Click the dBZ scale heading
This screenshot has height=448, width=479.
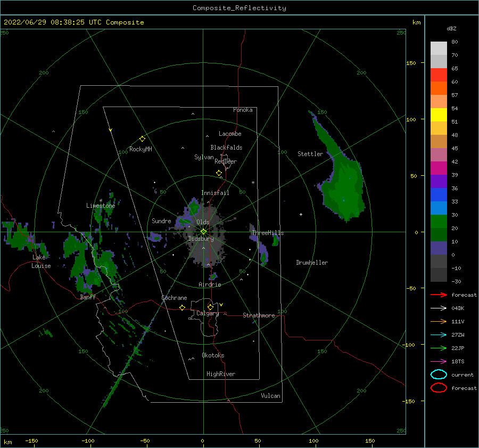451,28
